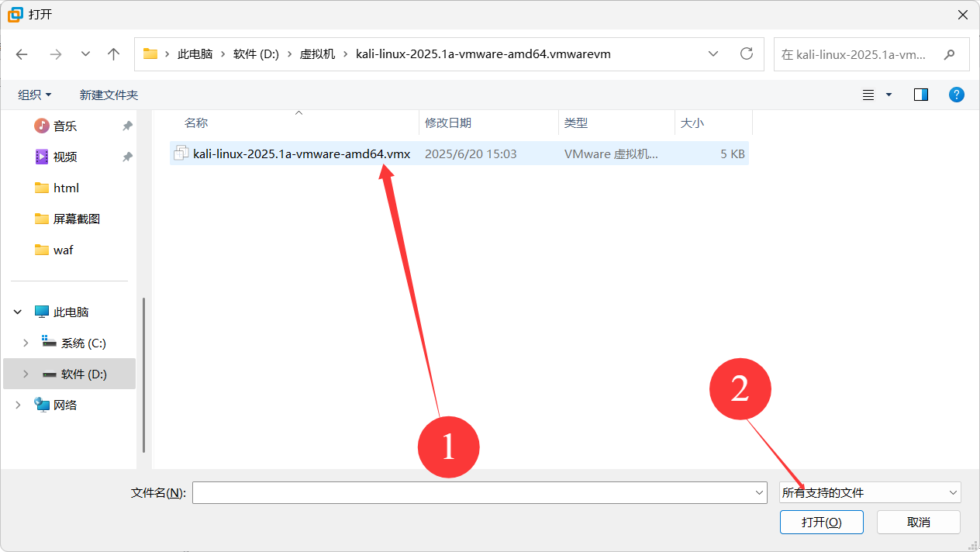Click the 2025/6/20 15:03 date cell

[x=471, y=154]
